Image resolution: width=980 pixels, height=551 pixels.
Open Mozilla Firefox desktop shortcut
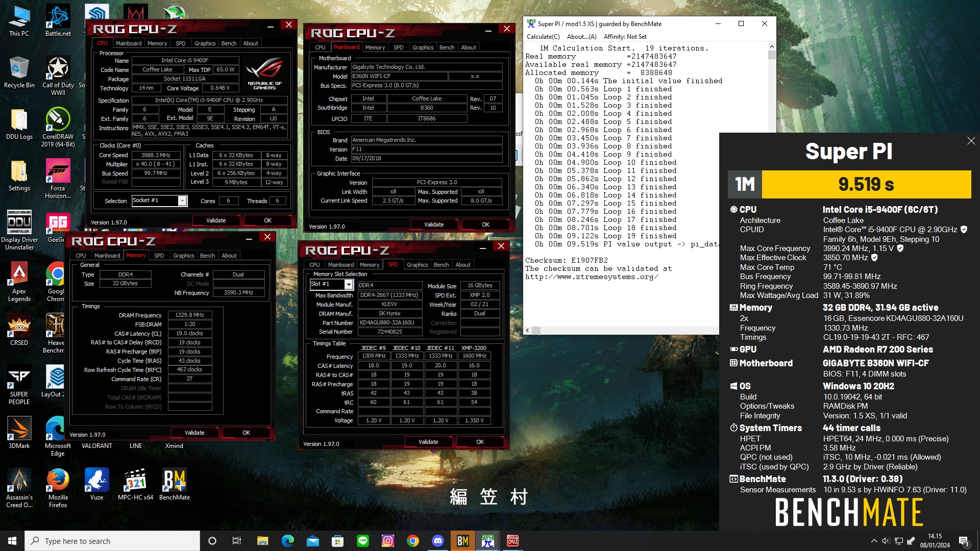pyautogui.click(x=58, y=488)
